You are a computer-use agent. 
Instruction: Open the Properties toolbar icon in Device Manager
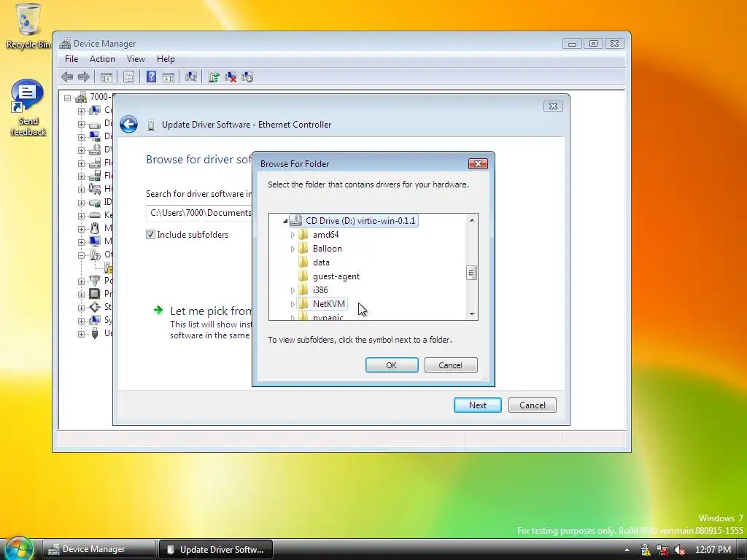coord(128,77)
